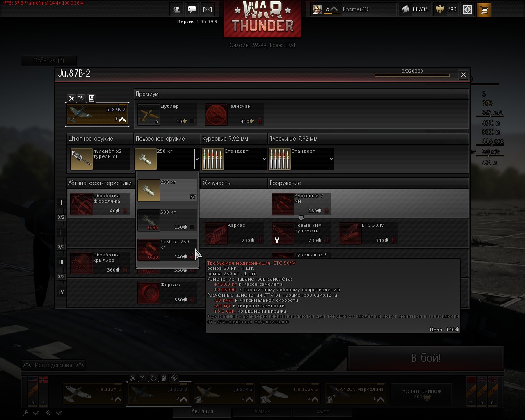Close the Ju.87B-2 modifications window

(463, 75)
